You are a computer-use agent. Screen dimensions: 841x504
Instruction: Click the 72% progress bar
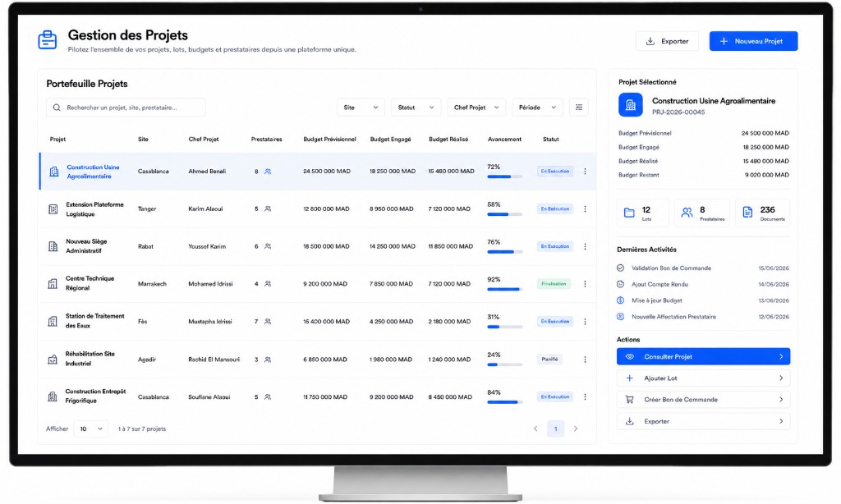[505, 176]
